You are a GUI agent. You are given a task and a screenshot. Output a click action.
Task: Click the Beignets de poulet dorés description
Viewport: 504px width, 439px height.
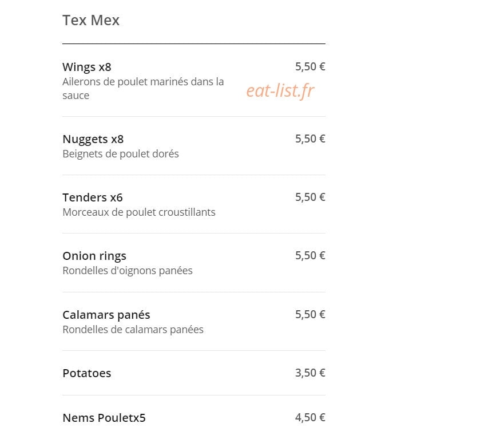121,154
